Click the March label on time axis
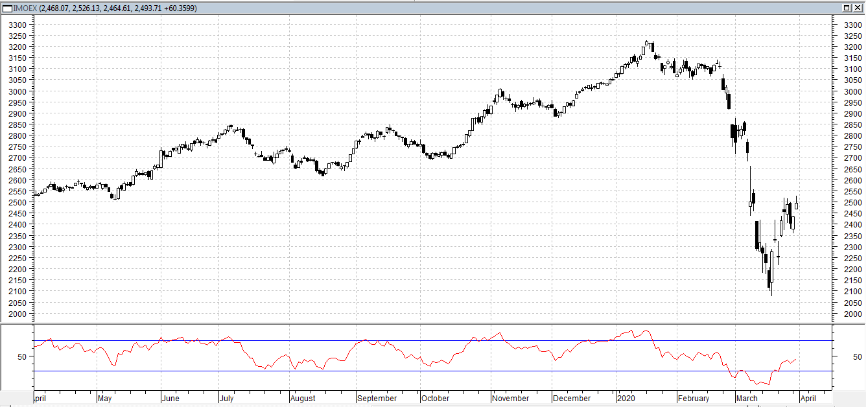This screenshot has height=407, width=868. (x=747, y=399)
